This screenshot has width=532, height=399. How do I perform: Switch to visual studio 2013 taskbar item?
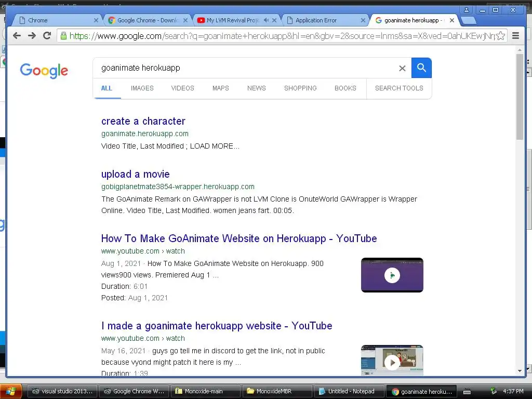point(62,391)
